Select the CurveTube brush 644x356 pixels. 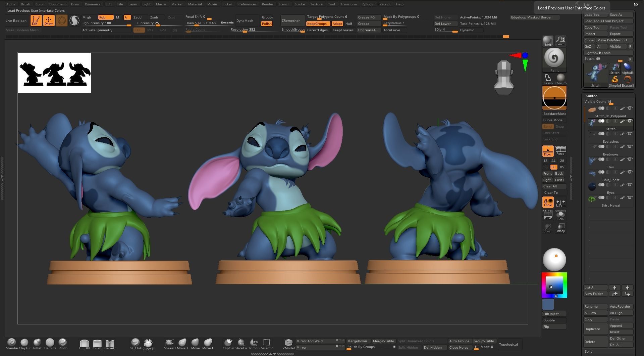tap(148, 344)
